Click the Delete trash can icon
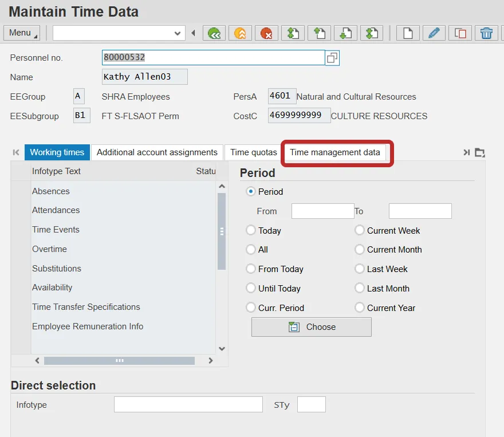This screenshot has height=437, width=504. click(x=486, y=33)
